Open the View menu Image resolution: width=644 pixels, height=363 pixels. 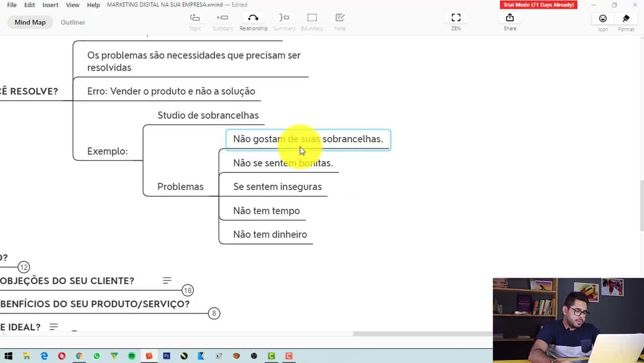(x=73, y=5)
